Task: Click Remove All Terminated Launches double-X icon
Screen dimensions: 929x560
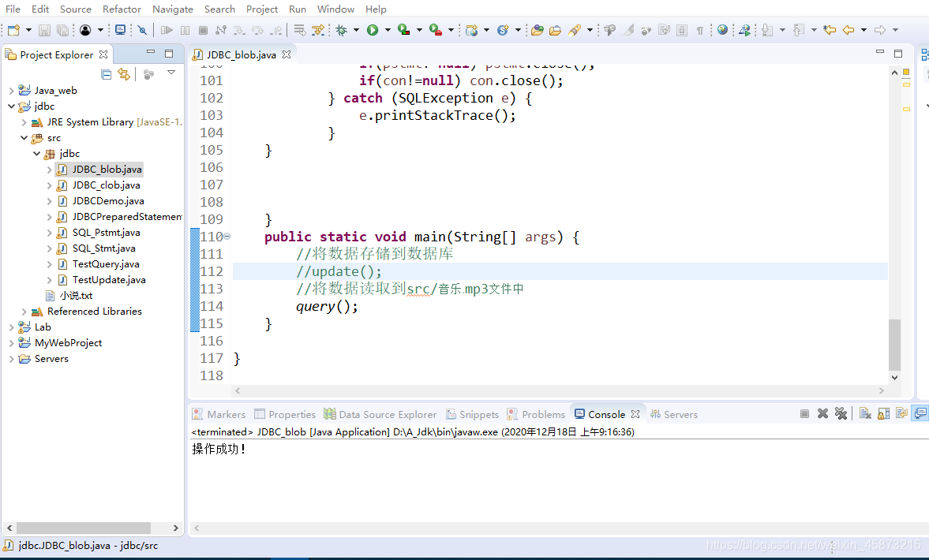Action: 841,414
